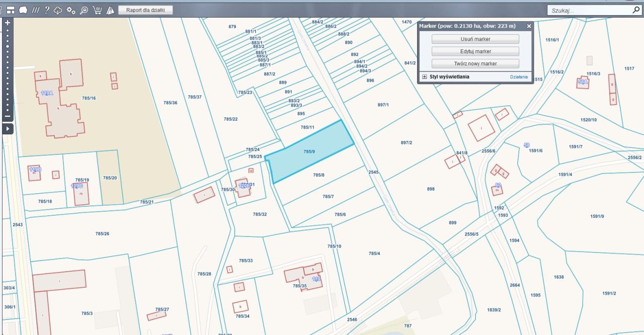The height and width of the screenshot is (335, 644).
Task: Click parcel label 785/32
Action: pos(260,214)
